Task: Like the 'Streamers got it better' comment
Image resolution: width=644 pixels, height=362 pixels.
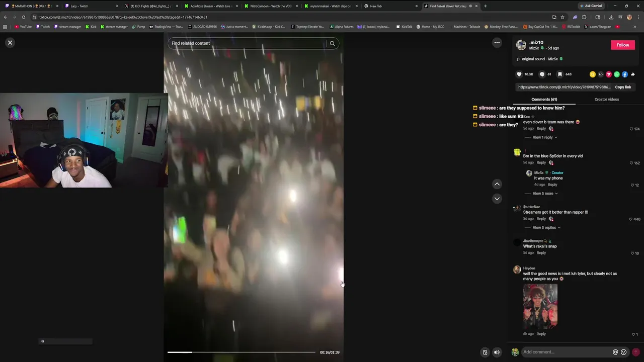Action: click(x=631, y=220)
